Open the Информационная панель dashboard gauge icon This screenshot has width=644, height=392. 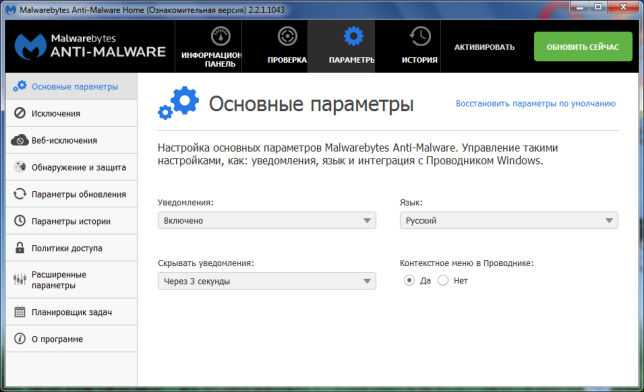[x=221, y=36]
